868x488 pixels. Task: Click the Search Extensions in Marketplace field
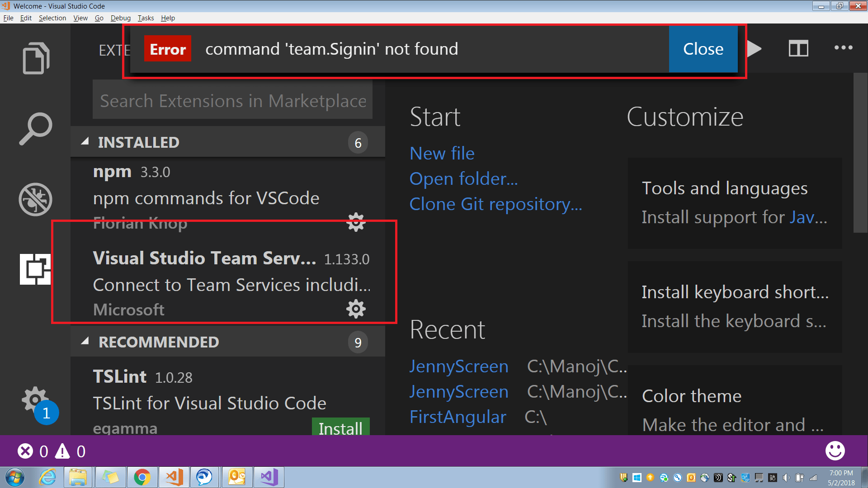click(232, 100)
